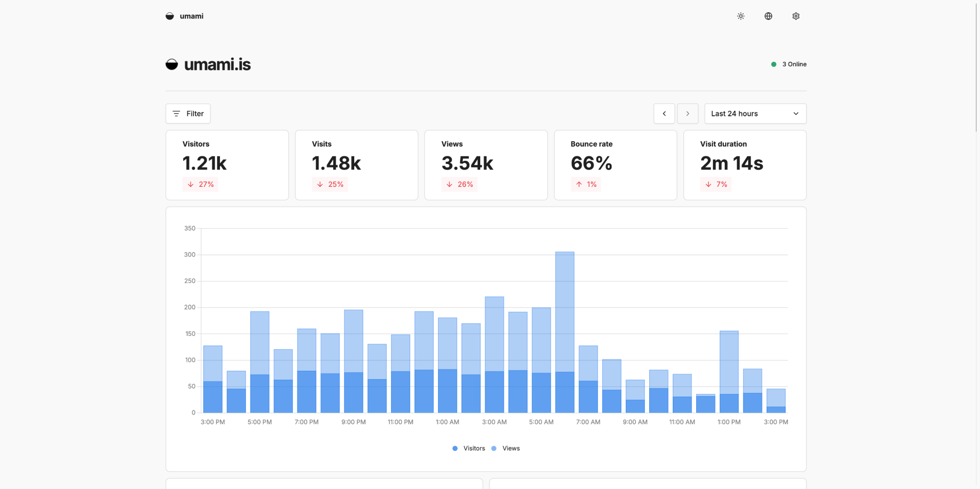Image resolution: width=980 pixels, height=489 pixels.
Task: Go to the next time period
Action: 687,113
